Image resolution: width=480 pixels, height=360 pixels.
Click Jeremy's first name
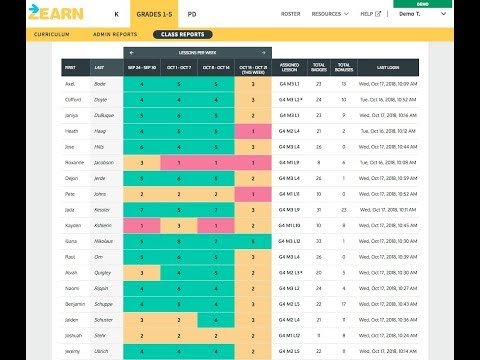pyautogui.click(x=72, y=351)
